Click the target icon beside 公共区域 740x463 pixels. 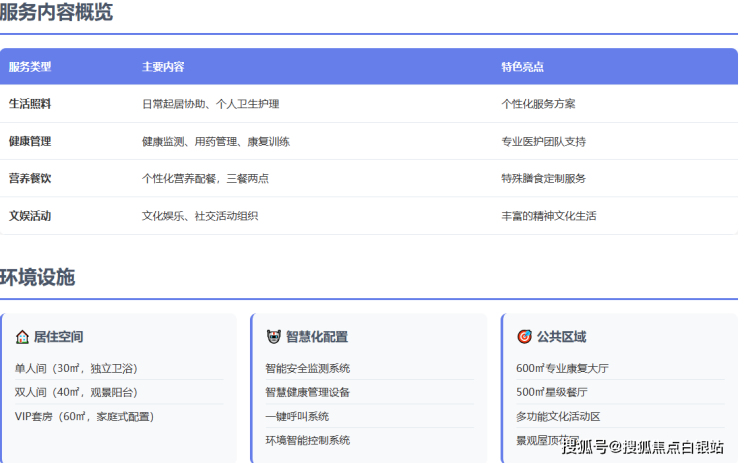tap(524, 337)
